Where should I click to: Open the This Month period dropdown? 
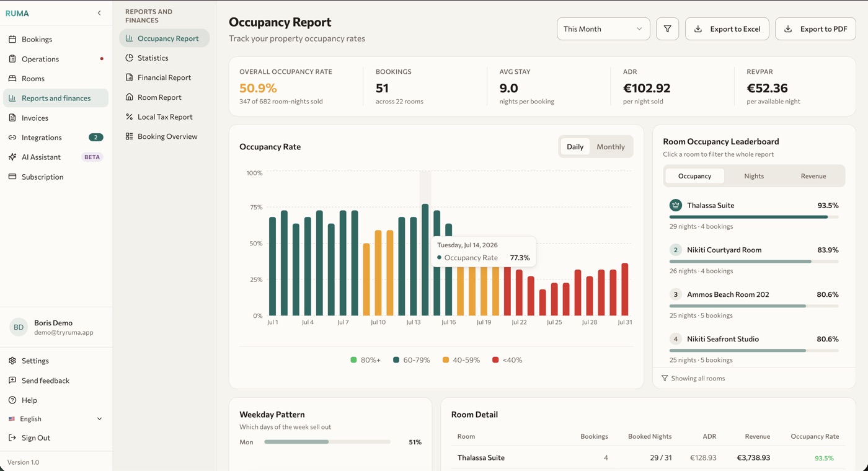[603, 29]
